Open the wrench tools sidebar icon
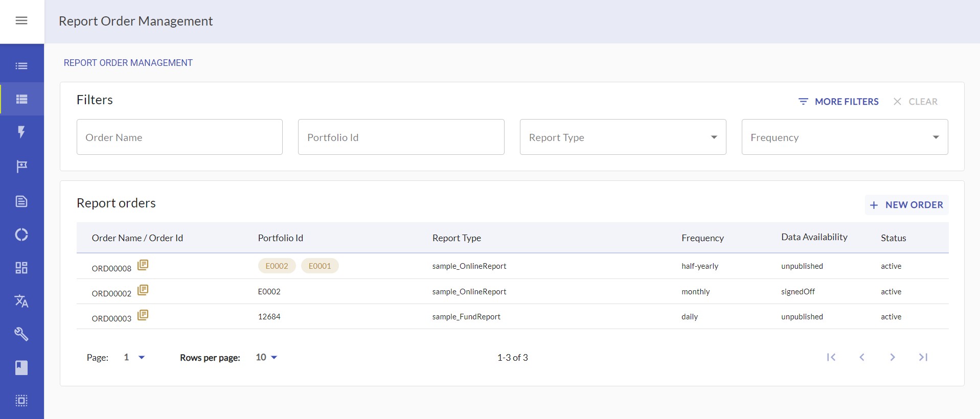980x419 pixels. click(x=21, y=334)
